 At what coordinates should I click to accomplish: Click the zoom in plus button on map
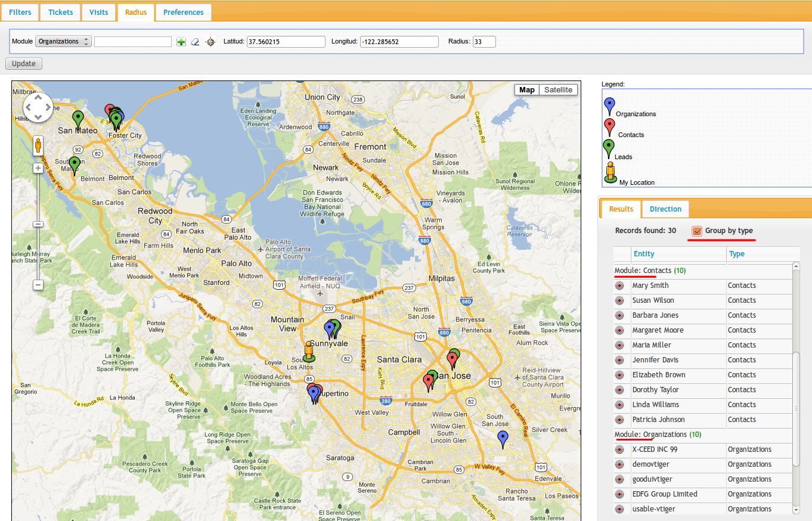38,168
